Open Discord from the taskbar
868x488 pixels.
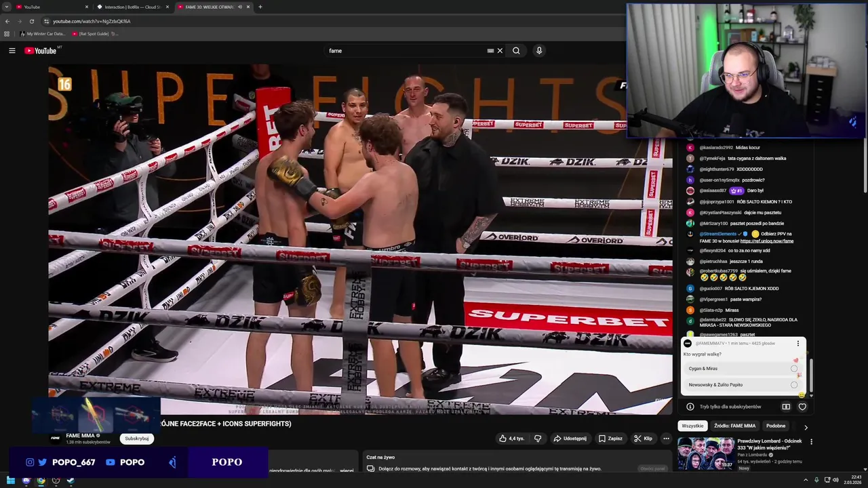pos(26,481)
